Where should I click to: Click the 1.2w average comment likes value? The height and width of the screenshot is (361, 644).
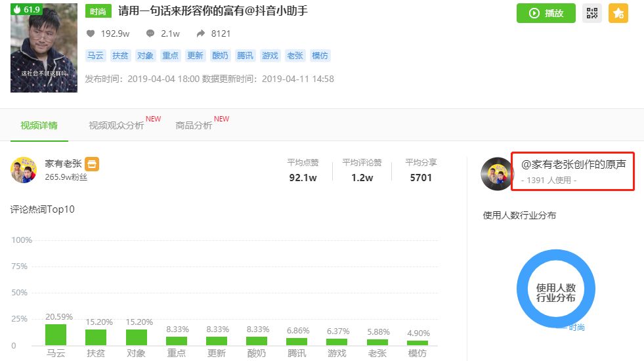[362, 178]
